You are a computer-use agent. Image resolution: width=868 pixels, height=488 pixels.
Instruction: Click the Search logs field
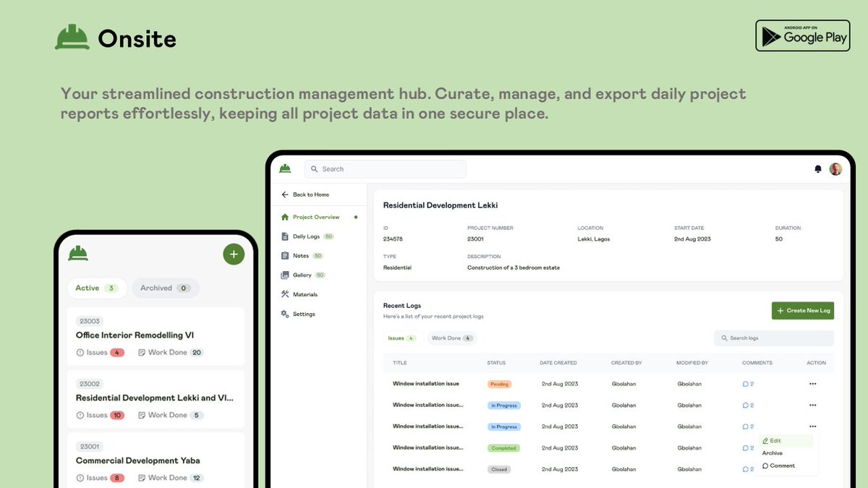coord(774,338)
